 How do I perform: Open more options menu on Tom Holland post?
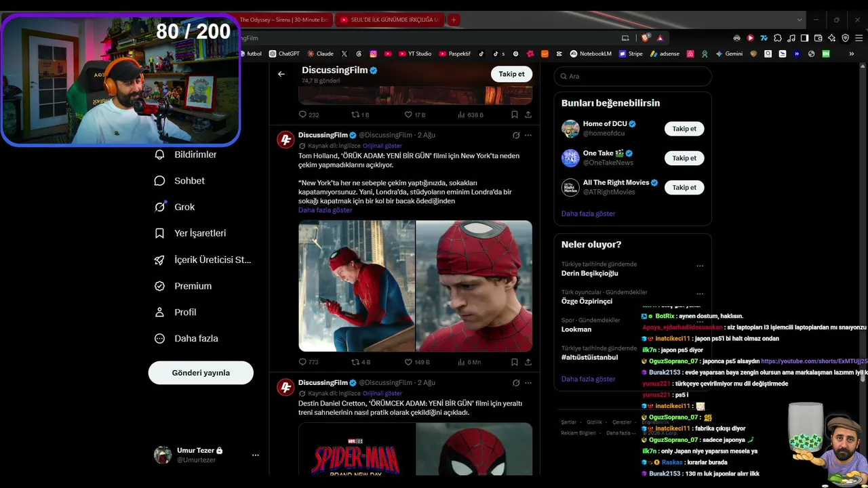528,135
